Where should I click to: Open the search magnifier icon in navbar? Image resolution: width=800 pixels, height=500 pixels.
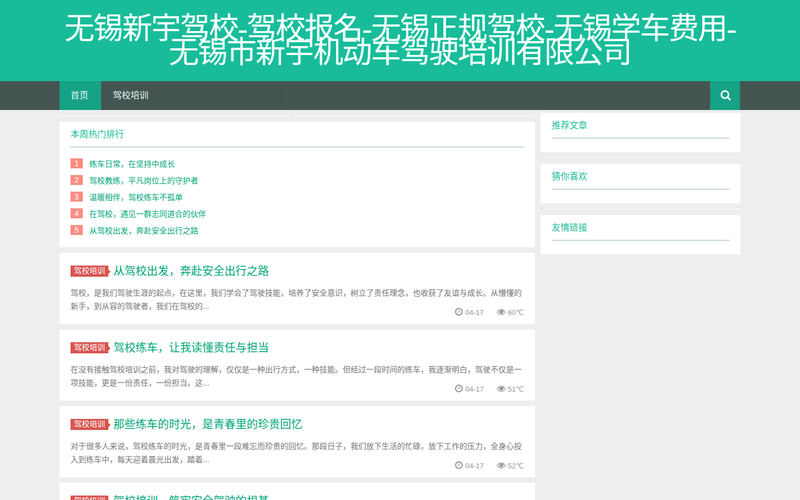[725, 95]
